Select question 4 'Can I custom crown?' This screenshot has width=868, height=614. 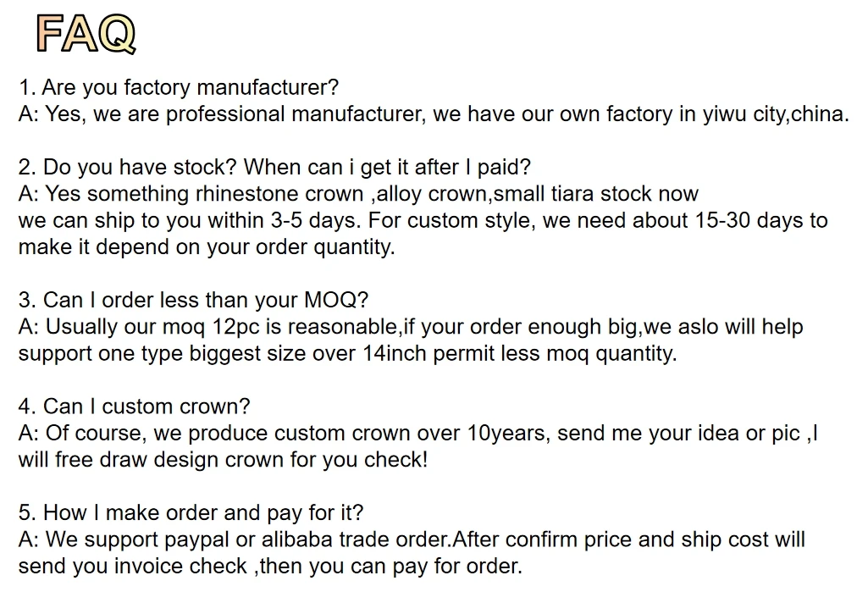tap(134, 407)
